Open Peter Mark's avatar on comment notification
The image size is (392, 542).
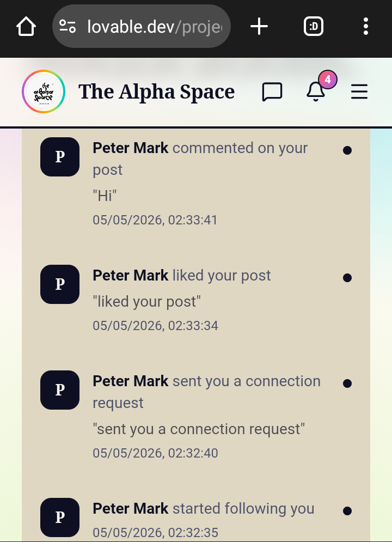pyautogui.click(x=60, y=157)
